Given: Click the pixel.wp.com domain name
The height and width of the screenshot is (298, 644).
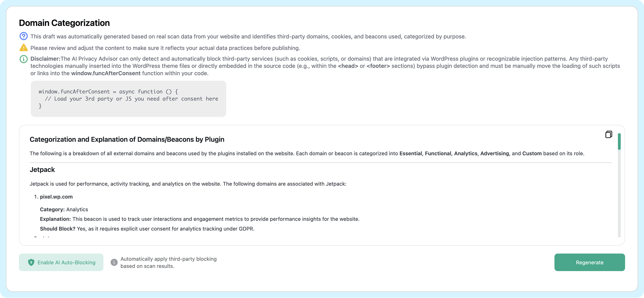Looking at the screenshot, I should point(56,197).
